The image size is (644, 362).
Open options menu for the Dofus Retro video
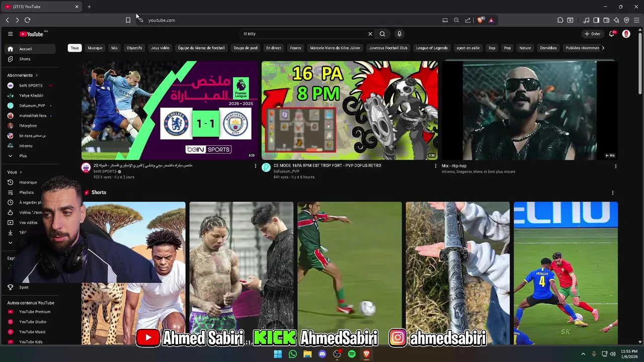(436, 166)
